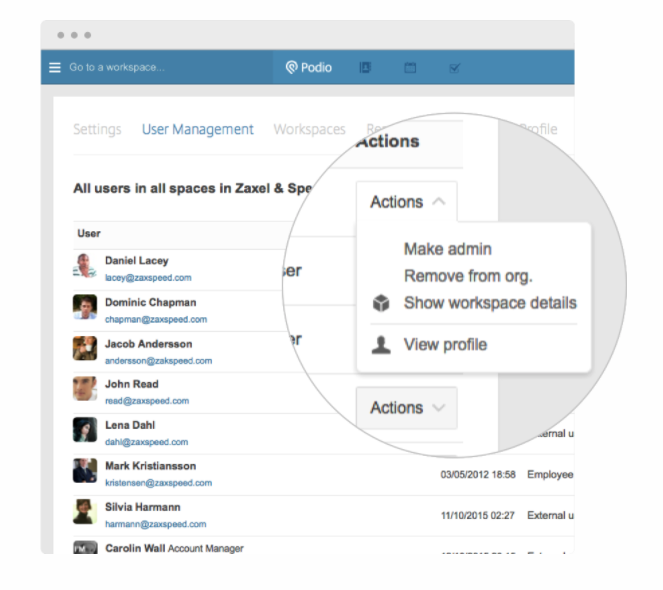663x590 pixels.
Task: Open the calendar icon in top bar
Action: pyautogui.click(x=410, y=68)
